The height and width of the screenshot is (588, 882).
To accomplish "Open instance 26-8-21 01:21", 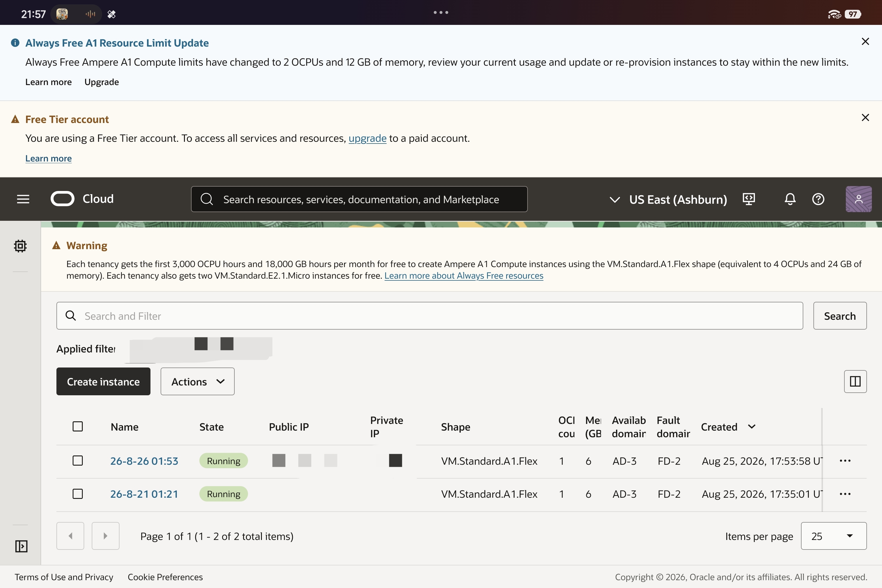I will [x=144, y=494].
